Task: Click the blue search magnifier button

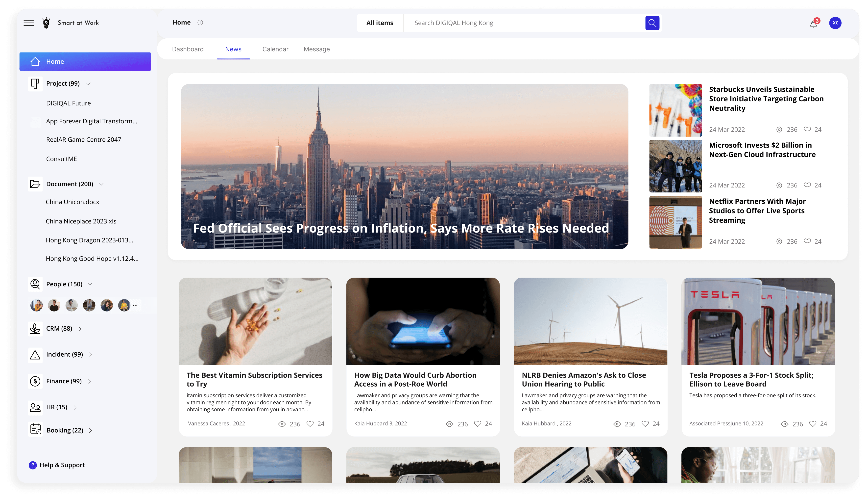Action: coord(652,23)
